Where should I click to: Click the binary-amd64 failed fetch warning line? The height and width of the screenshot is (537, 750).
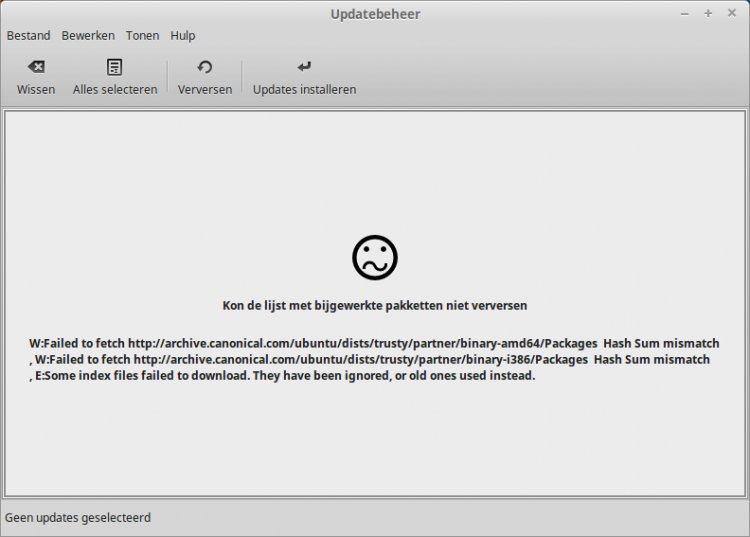tap(369, 343)
